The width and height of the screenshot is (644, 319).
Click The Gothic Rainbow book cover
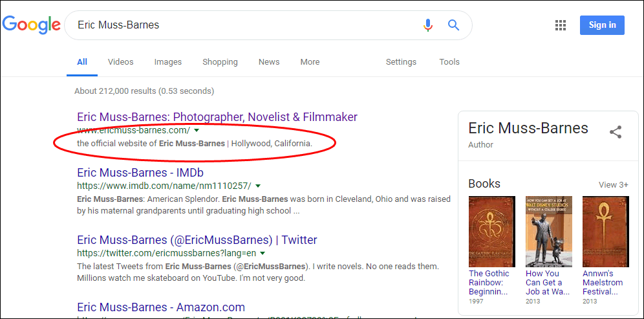[x=491, y=231]
